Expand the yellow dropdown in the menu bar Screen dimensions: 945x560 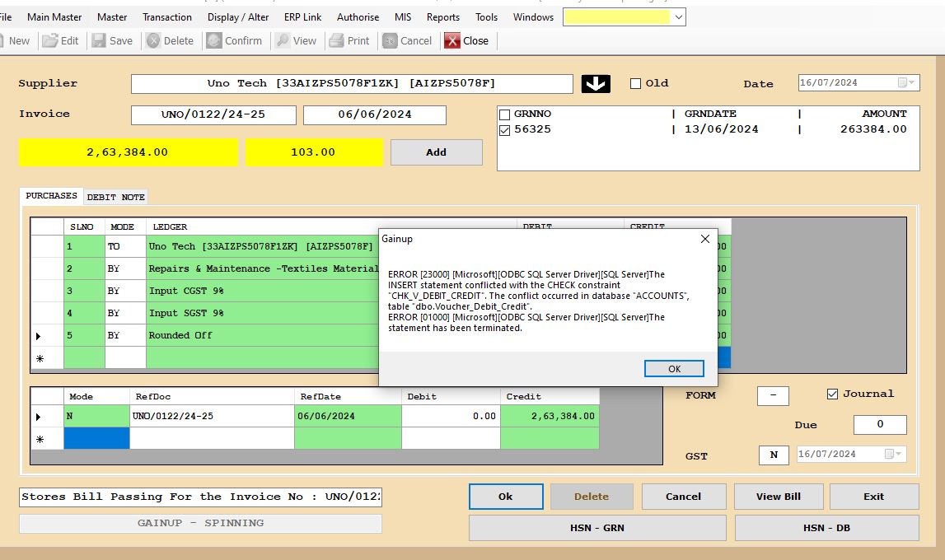tap(678, 16)
